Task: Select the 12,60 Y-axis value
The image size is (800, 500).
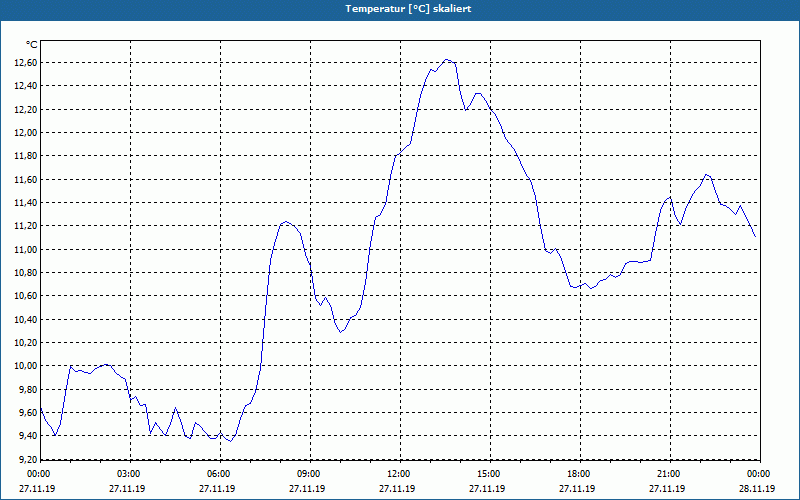Action: pyautogui.click(x=26, y=62)
